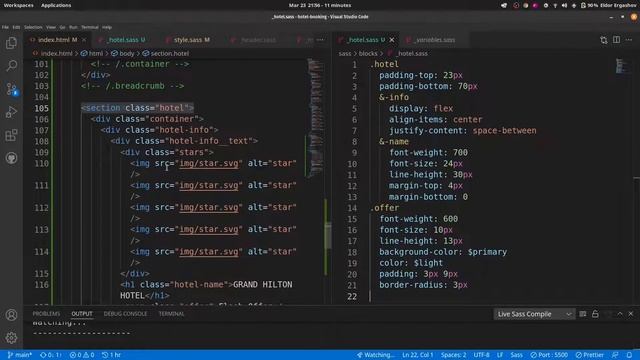Viewport: 640px width, 360px height.
Task: Click the blocks folder breadcrumb
Action: (x=368, y=53)
